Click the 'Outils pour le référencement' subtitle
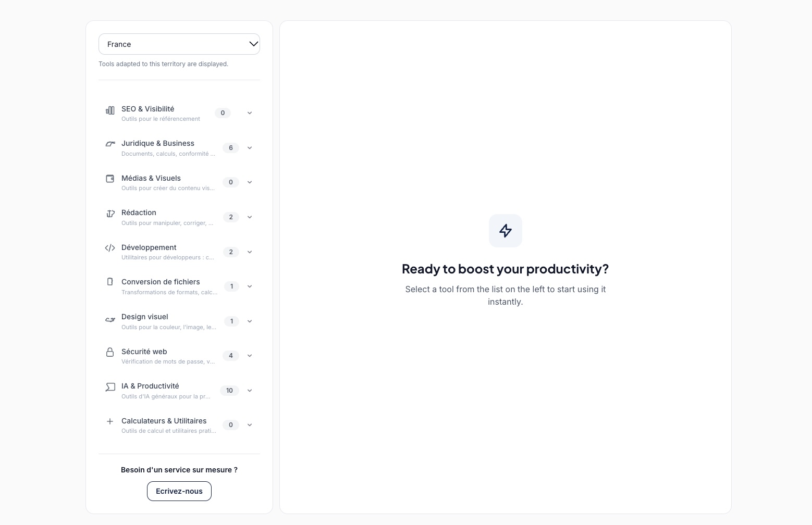The image size is (812, 525). (x=161, y=119)
